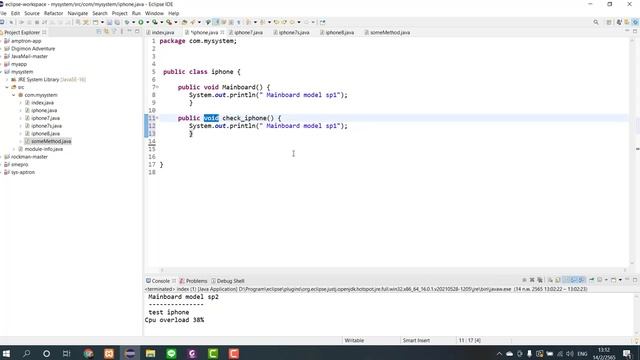Select module-info.java in Project Explorer
The width and height of the screenshot is (640, 360).
click(44, 149)
